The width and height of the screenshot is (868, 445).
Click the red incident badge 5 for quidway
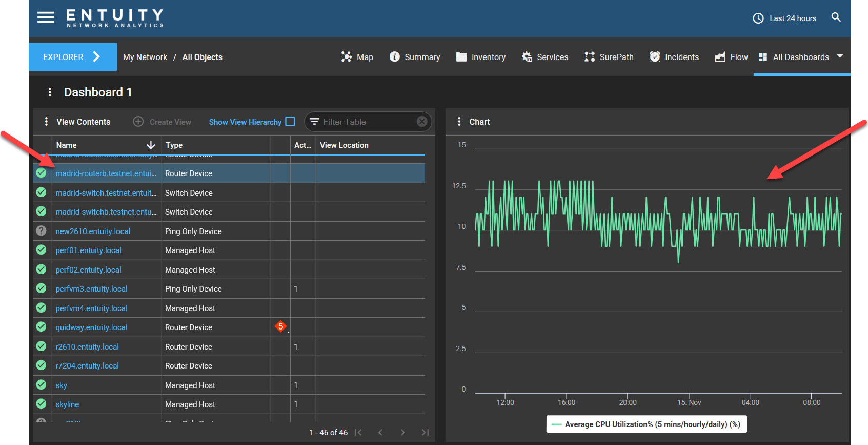click(280, 326)
